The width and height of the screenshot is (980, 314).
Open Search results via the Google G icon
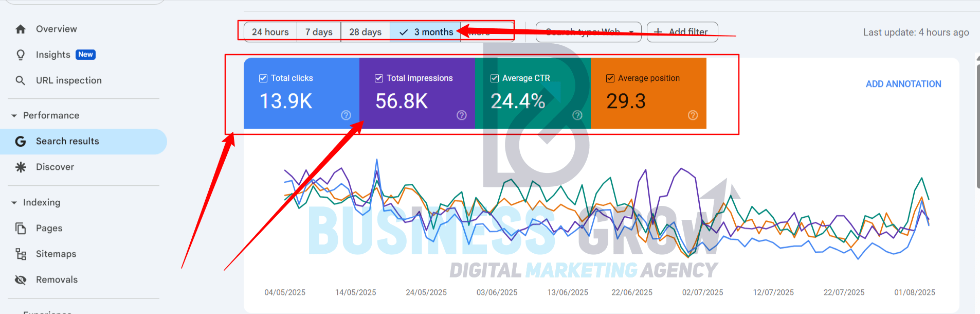pos(21,142)
